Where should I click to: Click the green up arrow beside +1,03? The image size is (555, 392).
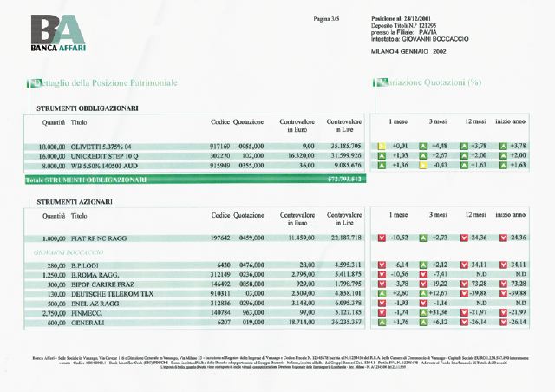[382, 155]
